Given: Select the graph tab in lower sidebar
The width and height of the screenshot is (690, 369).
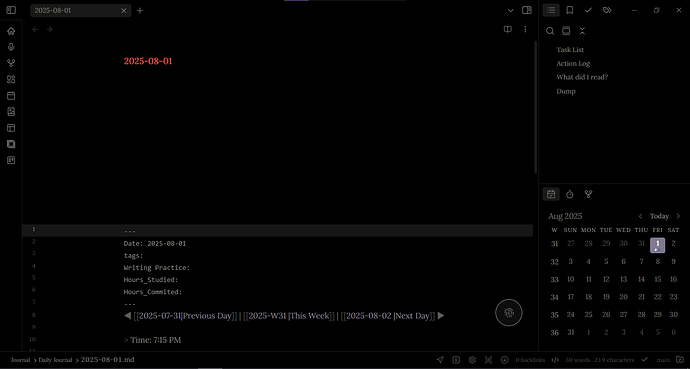Looking at the screenshot, I should (588, 194).
